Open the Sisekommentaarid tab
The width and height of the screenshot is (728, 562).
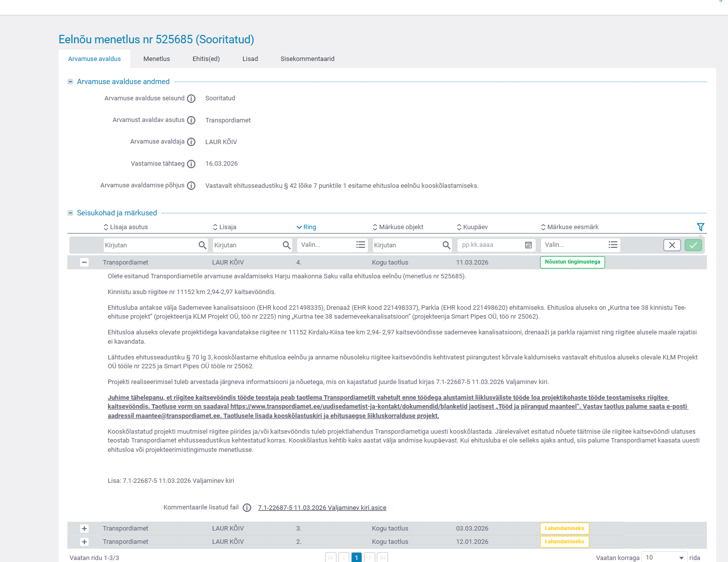coord(307,59)
